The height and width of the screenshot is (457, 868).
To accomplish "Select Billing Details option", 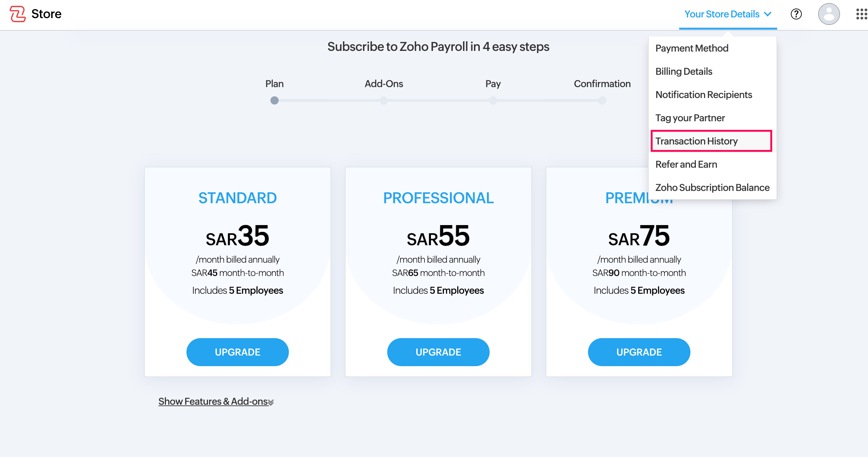I will pyautogui.click(x=684, y=71).
